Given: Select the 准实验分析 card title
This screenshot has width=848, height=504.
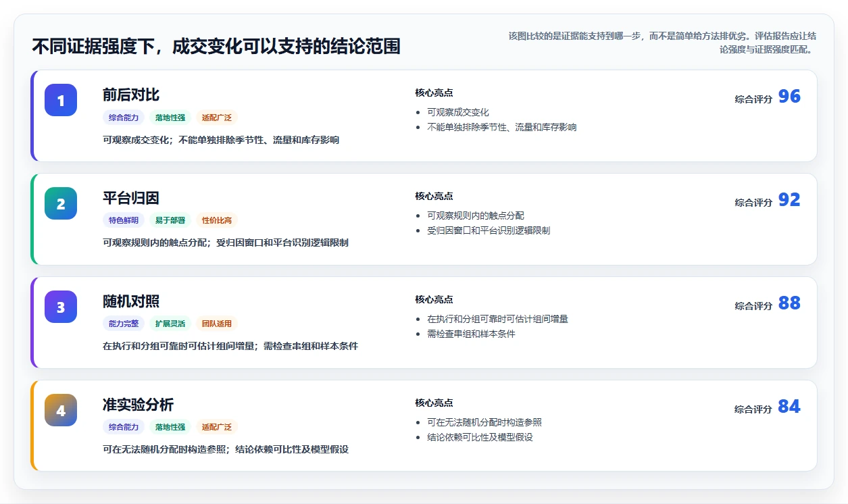Looking at the screenshot, I should [x=139, y=405].
